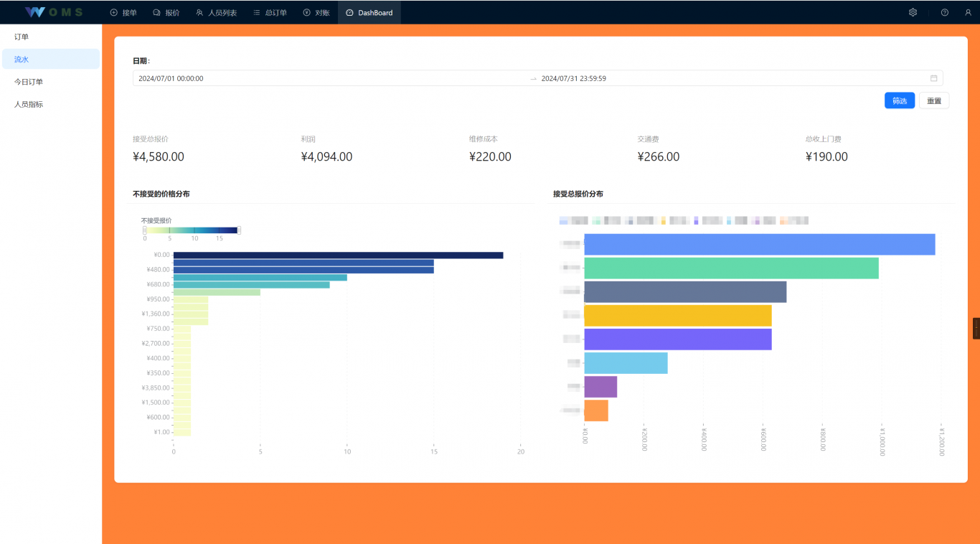Click the ¥400.00 axis label

coord(158,358)
